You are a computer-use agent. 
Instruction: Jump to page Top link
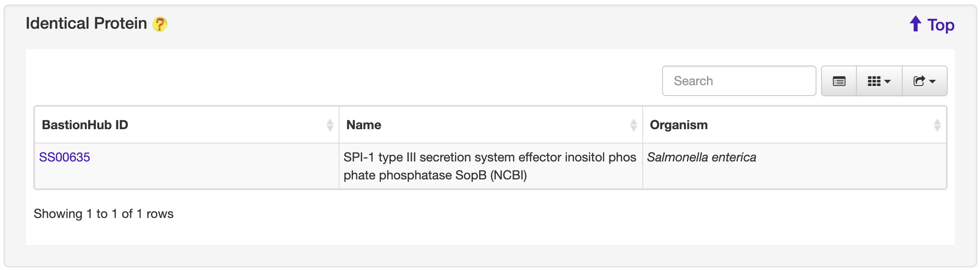940,25
